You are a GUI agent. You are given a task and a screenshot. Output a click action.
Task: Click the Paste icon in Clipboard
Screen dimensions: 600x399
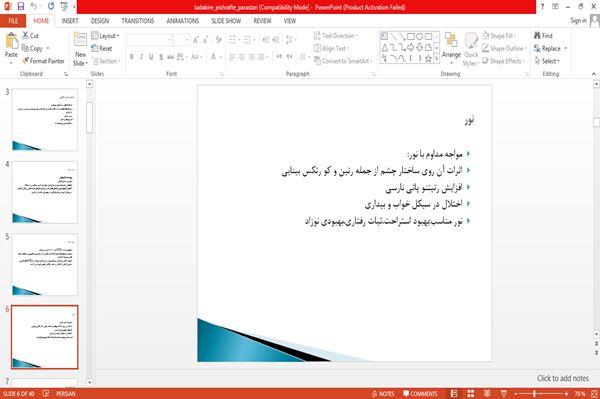tap(11, 41)
